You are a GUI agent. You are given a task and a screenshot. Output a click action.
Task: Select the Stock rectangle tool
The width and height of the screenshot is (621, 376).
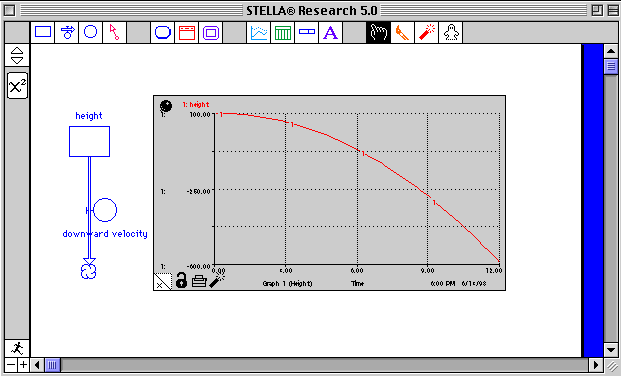coord(43,32)
